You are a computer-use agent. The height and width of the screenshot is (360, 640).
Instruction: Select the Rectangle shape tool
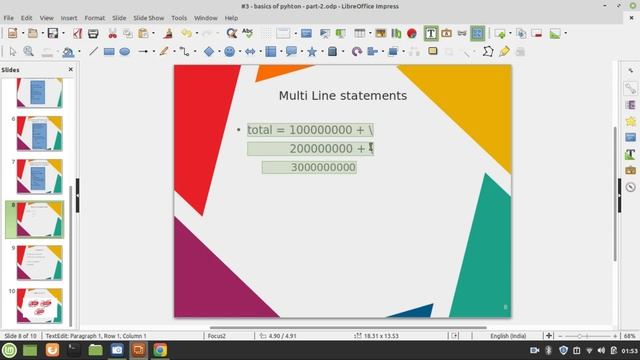click(x=109, y=51)
